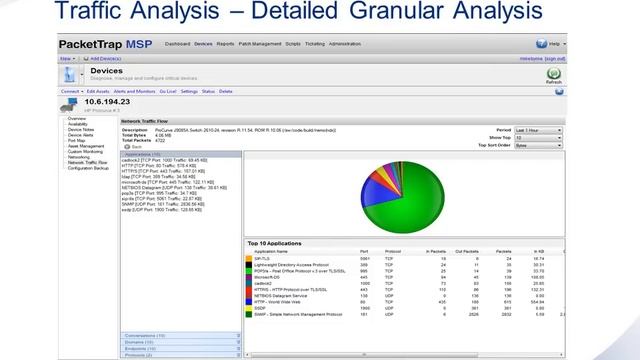Viewport: 640px width, 360px height.
Task: Select Network Traffic Flow in the tree
Action: point(87,162)
